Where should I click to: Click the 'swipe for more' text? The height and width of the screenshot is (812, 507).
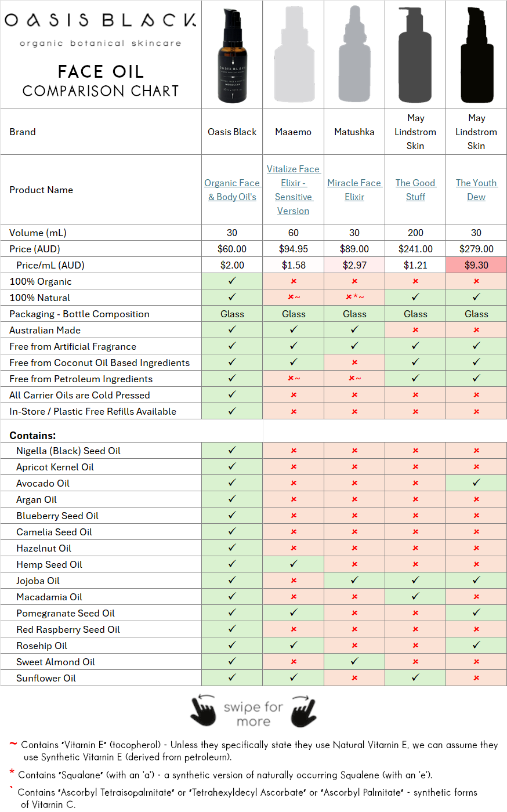[253, 714]
